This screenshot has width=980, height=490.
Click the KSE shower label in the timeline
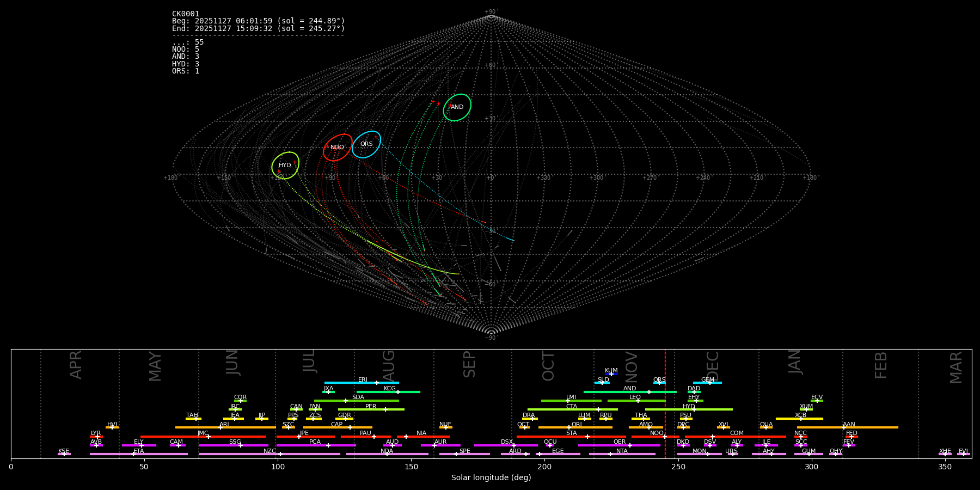click(x=64, y=451)
